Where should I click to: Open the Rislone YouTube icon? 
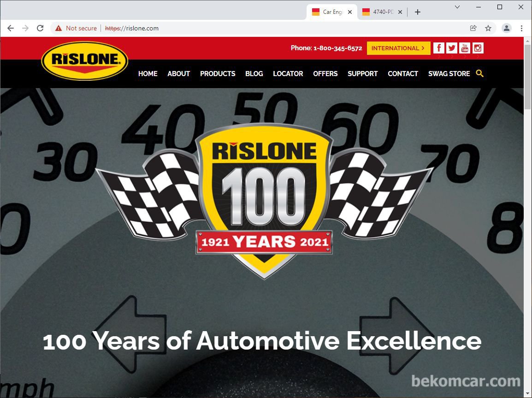tap(465, 48)
